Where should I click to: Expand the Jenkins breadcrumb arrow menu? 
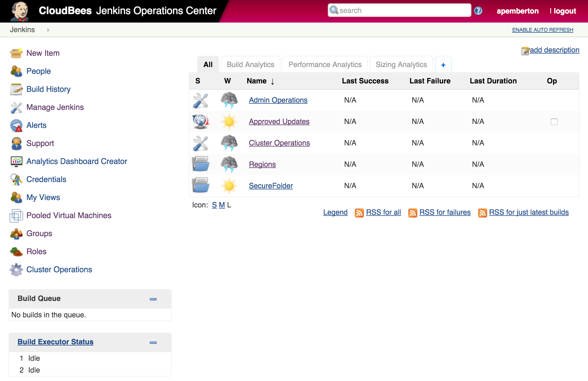[x=48, y=30]
